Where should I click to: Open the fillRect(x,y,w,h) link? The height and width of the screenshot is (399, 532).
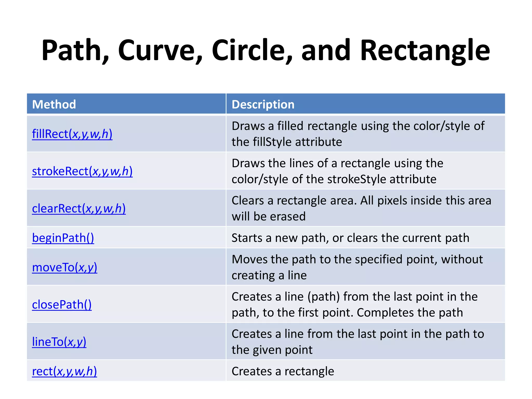(x=72, y=134)
